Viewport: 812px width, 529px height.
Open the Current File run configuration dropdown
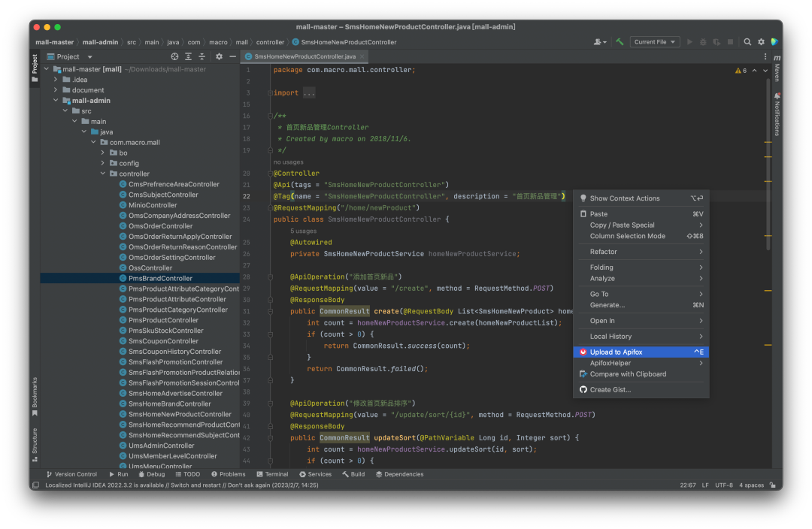click(655, 42)
